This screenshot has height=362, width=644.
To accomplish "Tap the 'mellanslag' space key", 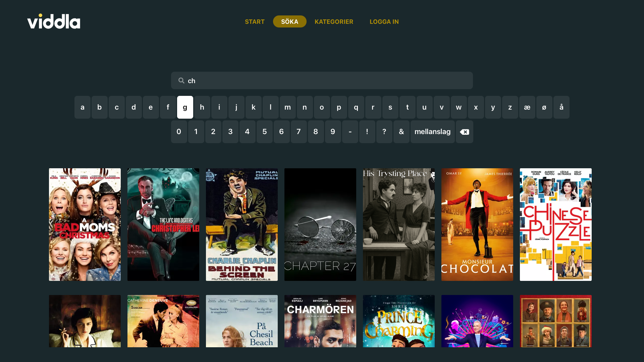I will [x=433, y=132].
